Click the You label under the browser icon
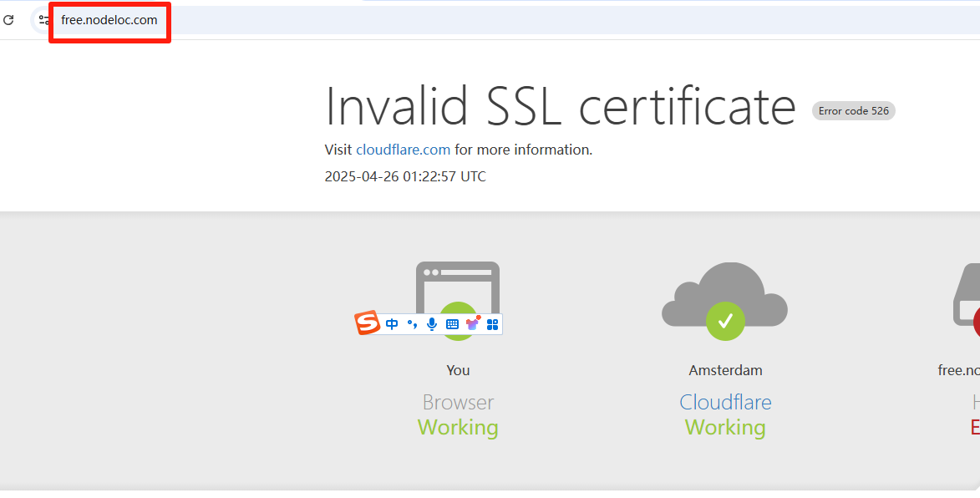 click(x=458, y=370)
